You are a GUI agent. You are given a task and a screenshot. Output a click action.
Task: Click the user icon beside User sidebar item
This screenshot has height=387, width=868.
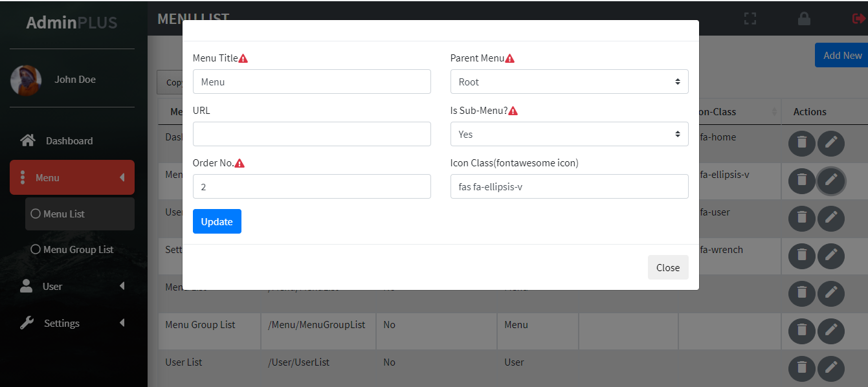coord(27,285)
